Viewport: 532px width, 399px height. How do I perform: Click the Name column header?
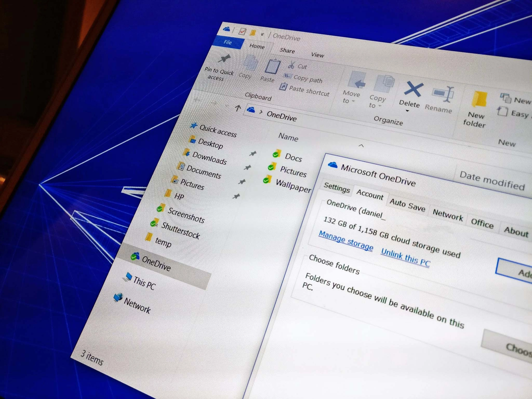(288, 137)
